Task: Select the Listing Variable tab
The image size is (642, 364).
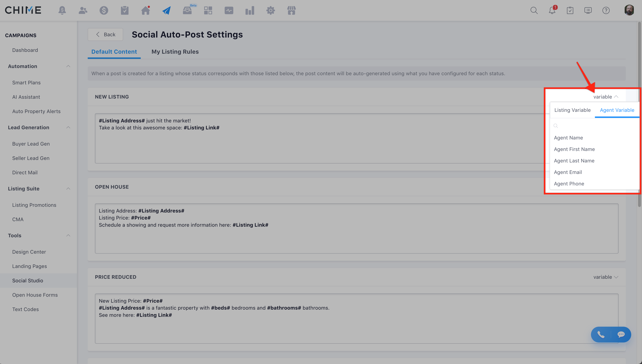Action: pos(572,110)
